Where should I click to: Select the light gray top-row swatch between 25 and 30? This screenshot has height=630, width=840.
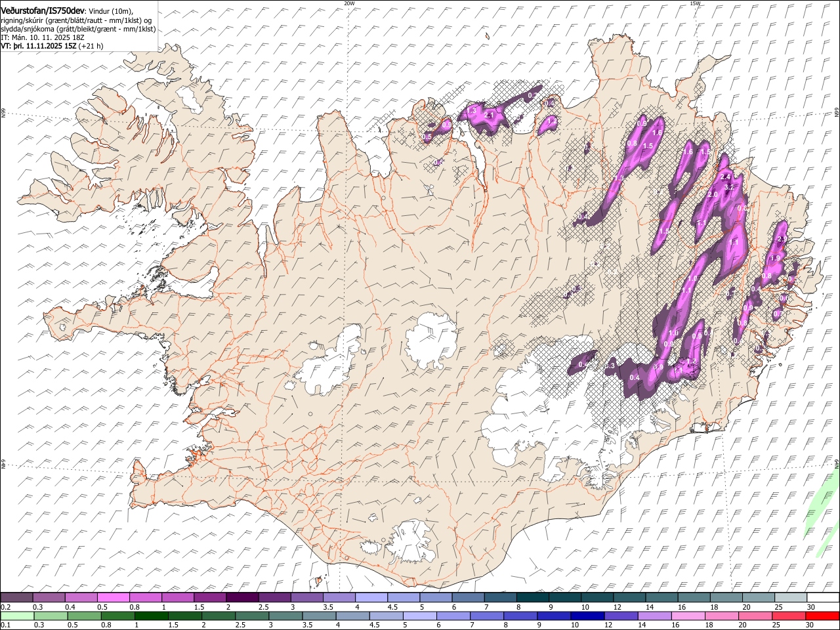click(789, 597)
